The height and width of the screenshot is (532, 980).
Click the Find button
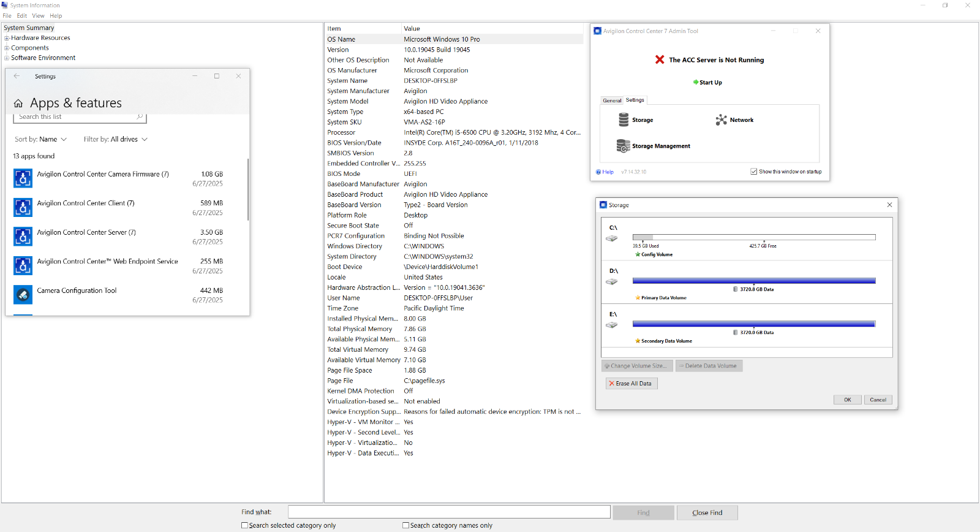[643, 512]
